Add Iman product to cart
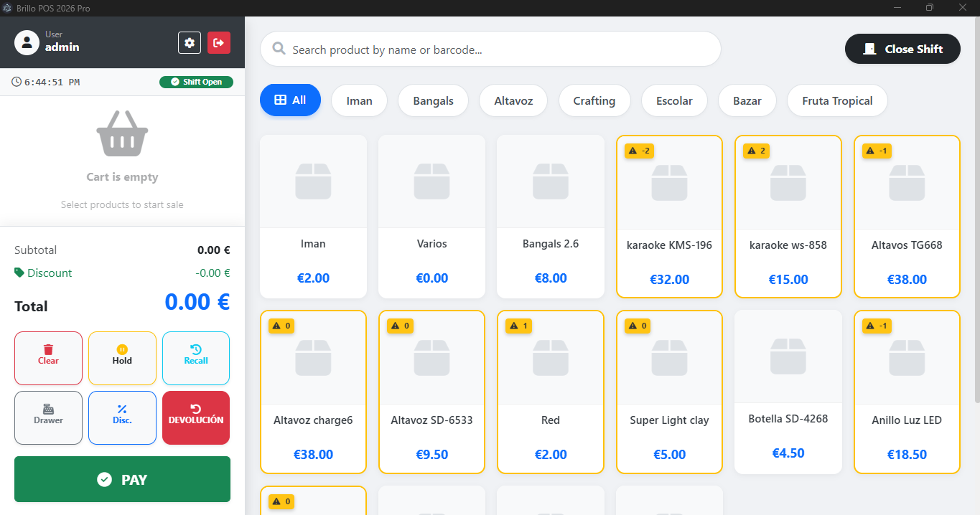 [x=313, y=217]
